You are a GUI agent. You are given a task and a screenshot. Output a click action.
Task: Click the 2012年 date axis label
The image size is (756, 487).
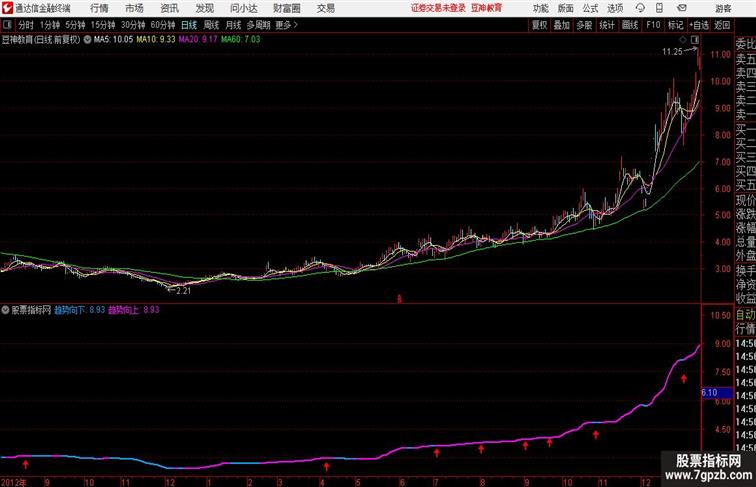coord(14,482)
